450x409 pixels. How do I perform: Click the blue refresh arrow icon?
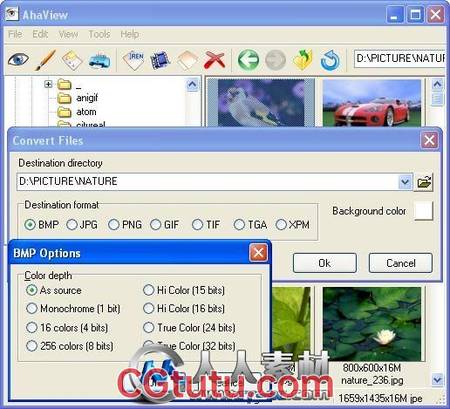tap(330, 60)
